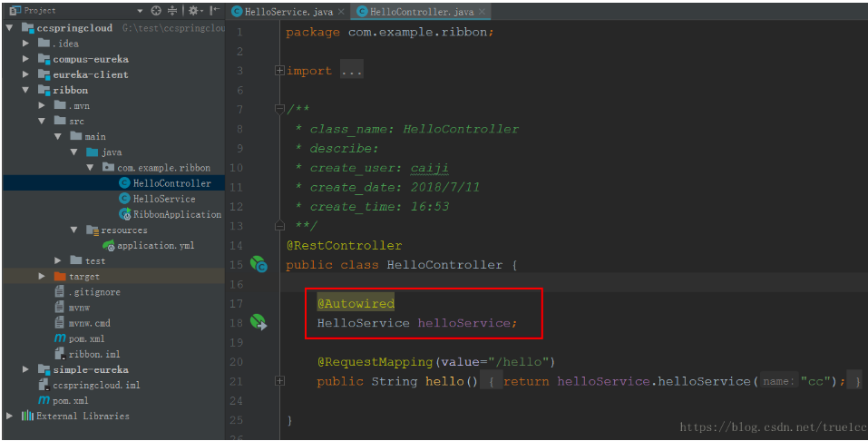Collapse the resources folder
This screenshot has height=441, width=868.
coord(74,230)
